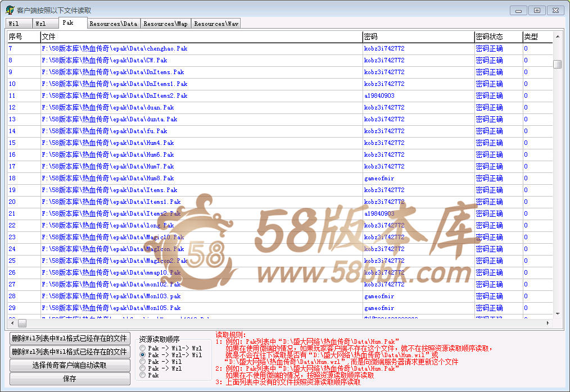
Task: Click horizontal scrollbar left arrow
Action: tap(12, 322)
